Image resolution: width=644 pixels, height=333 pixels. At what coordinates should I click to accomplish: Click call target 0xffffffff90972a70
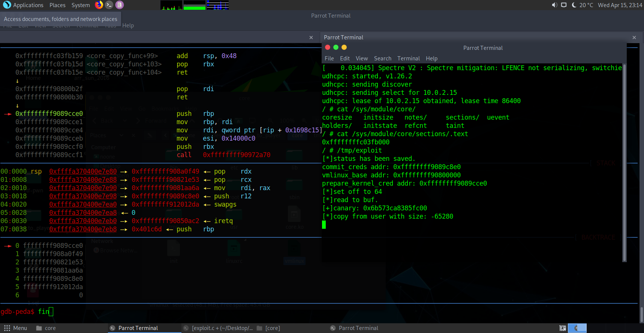click(x=237, y=155)
